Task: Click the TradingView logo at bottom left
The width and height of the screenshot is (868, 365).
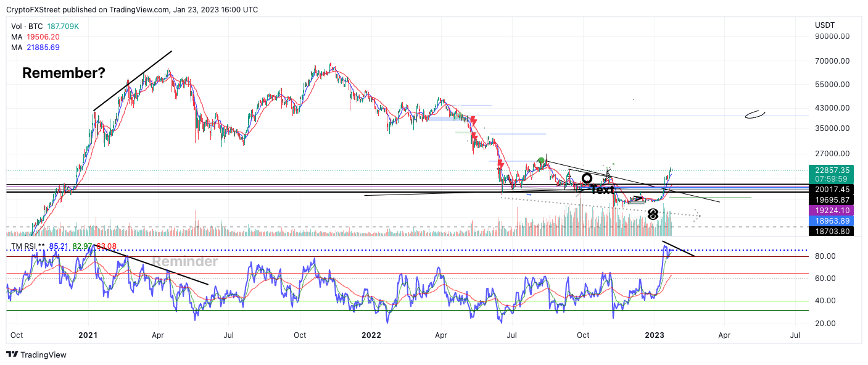Action: [x=36, y=355]
